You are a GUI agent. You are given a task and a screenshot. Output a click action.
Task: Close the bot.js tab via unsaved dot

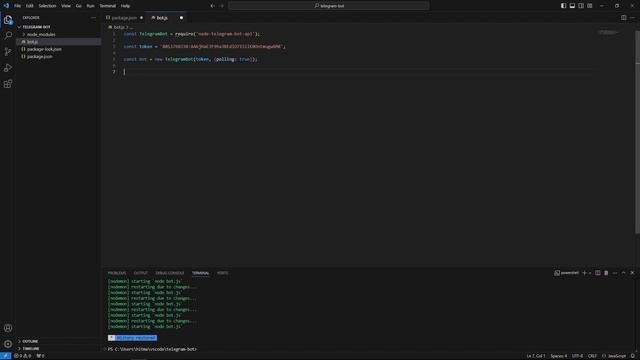point(181,18)
